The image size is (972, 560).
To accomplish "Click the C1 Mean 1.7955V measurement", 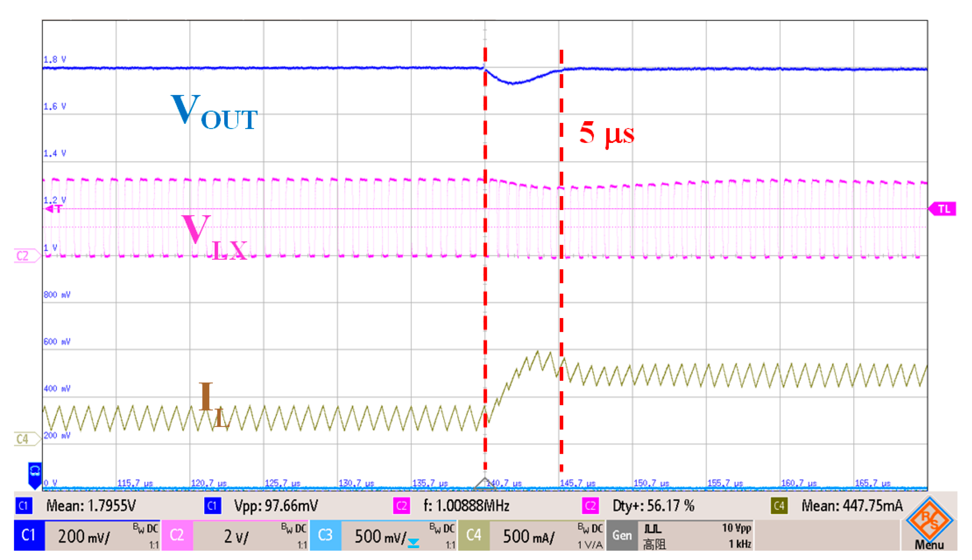I will (x=91, y=506).
